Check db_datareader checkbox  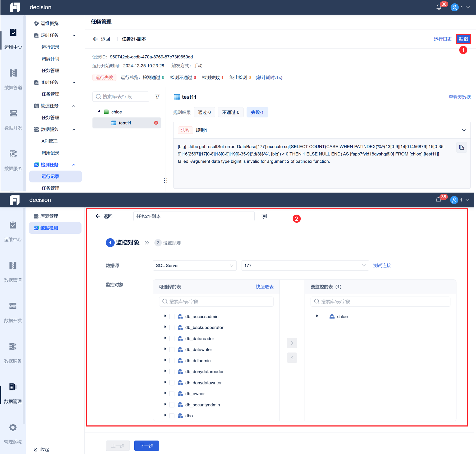(172, 339)
